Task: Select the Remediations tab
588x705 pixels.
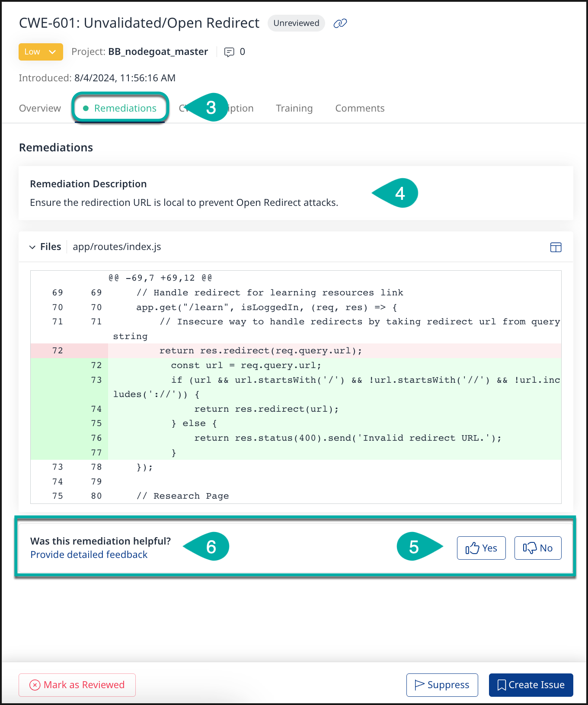Action: click(x=125, y=108)
